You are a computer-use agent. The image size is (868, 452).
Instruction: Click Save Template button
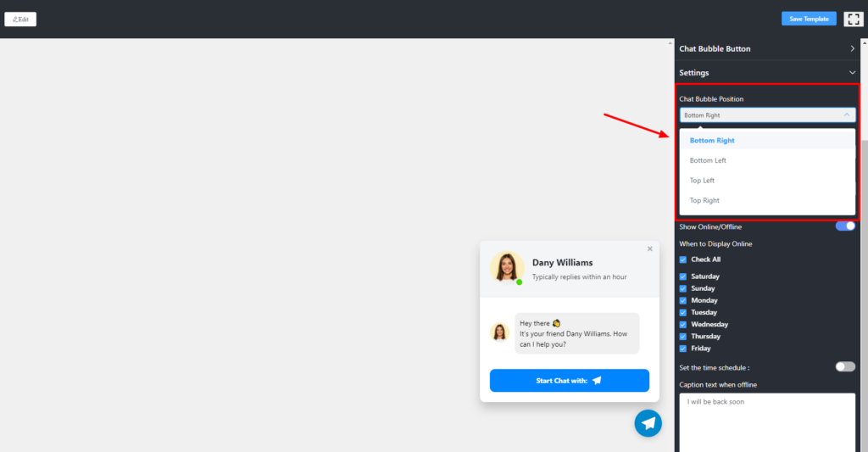click(809, 19)
